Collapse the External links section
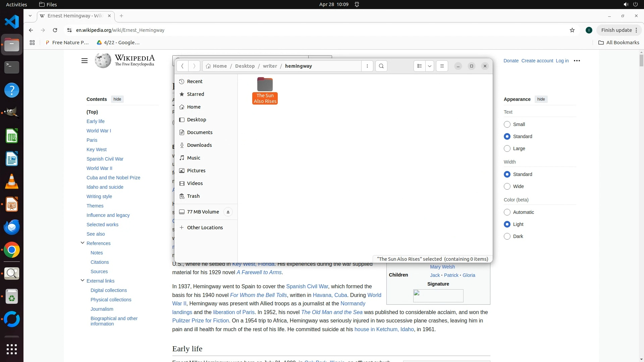644x362 pixels. pyautogui.click(x=83, y=281)
